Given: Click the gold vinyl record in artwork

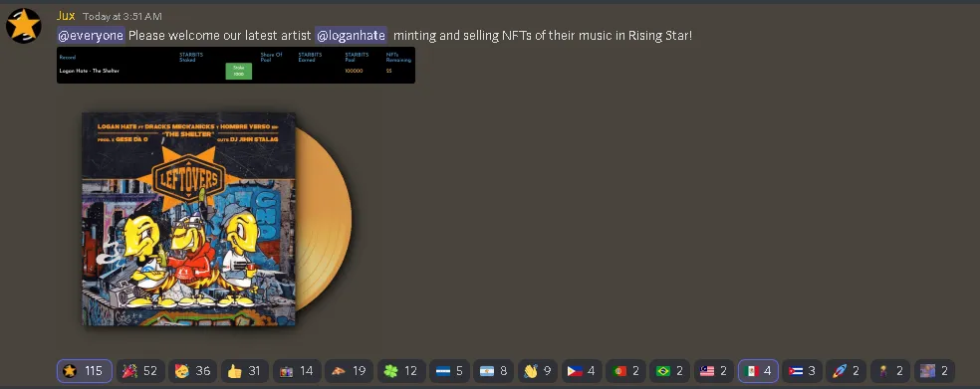Looking at the screenshot, I should point(324,219).
